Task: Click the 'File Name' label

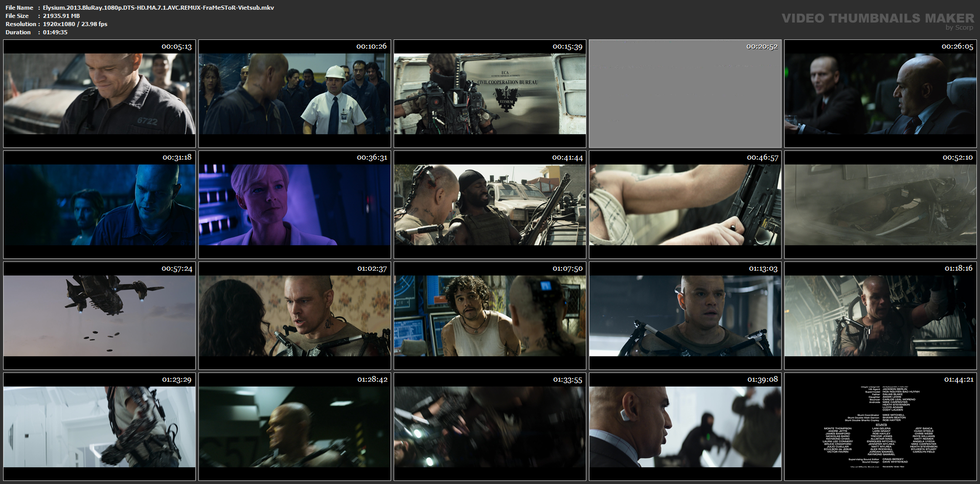Action: pyautogui.click(x=19, y=8)
